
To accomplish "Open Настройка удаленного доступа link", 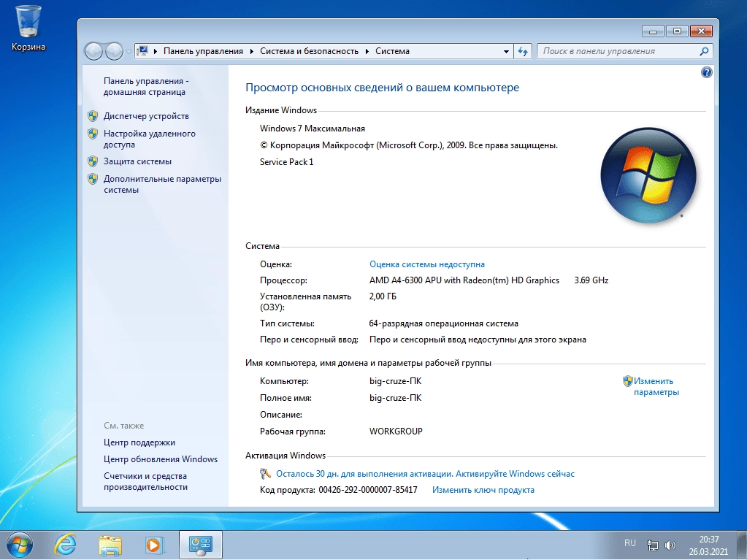I will pyautogui.click(x=150, y=139).
